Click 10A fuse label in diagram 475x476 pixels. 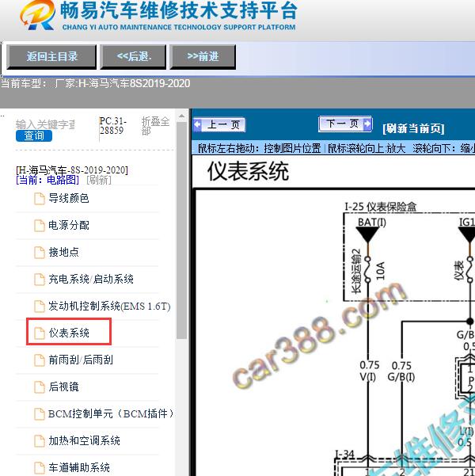(x=380, y=271)
